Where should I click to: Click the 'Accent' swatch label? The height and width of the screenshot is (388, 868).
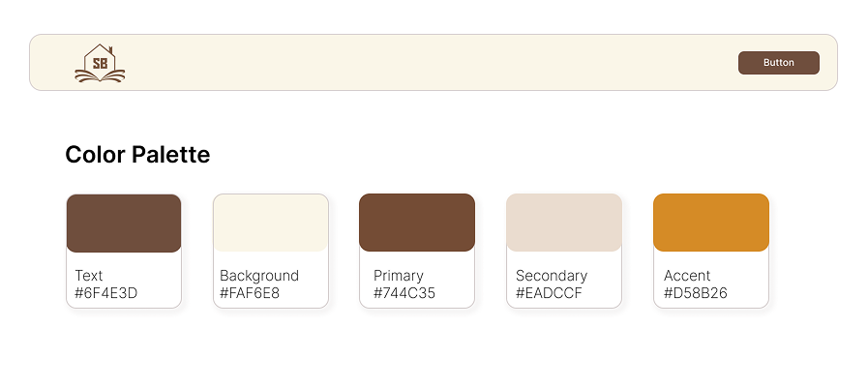coord(687,276)
